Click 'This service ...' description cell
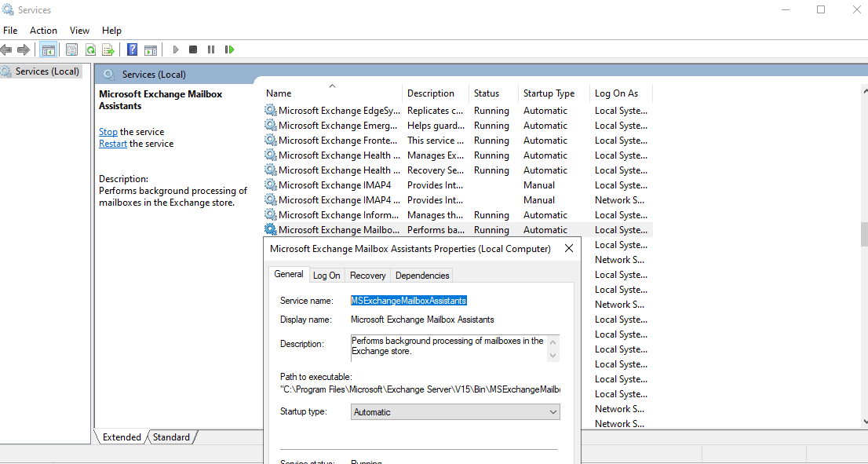Image resolution: width=868 pixels, height=464 pixels. point(436,140)
